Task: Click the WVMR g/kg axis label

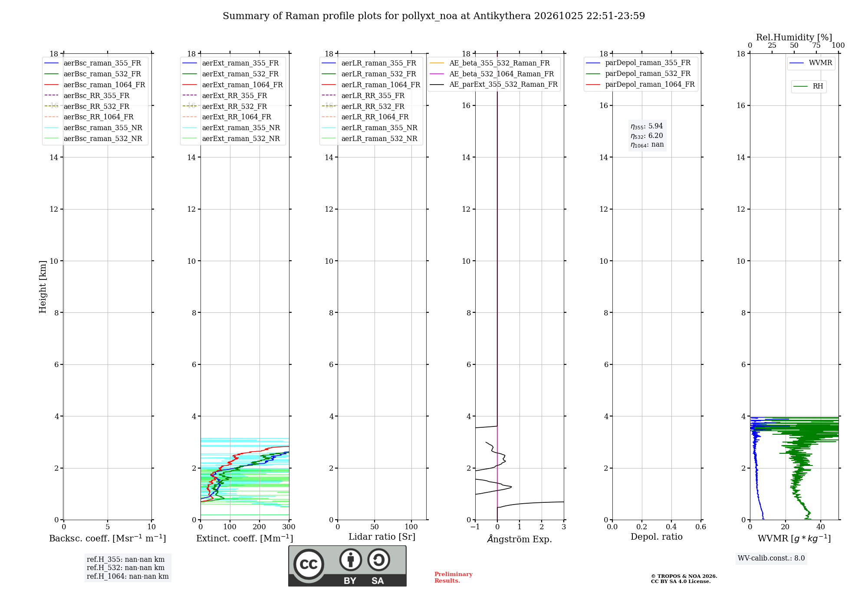Action: point(794,538)
